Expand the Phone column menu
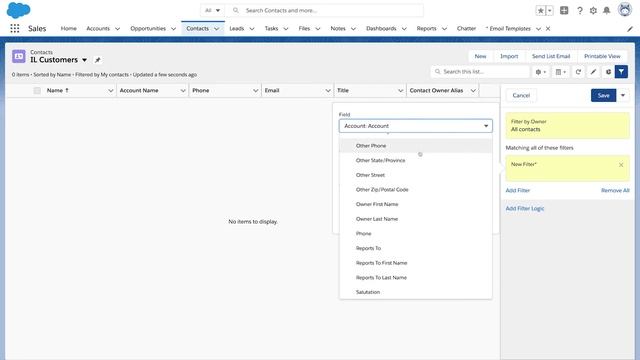This screenshot has height=360, width=640. (255, 91)
